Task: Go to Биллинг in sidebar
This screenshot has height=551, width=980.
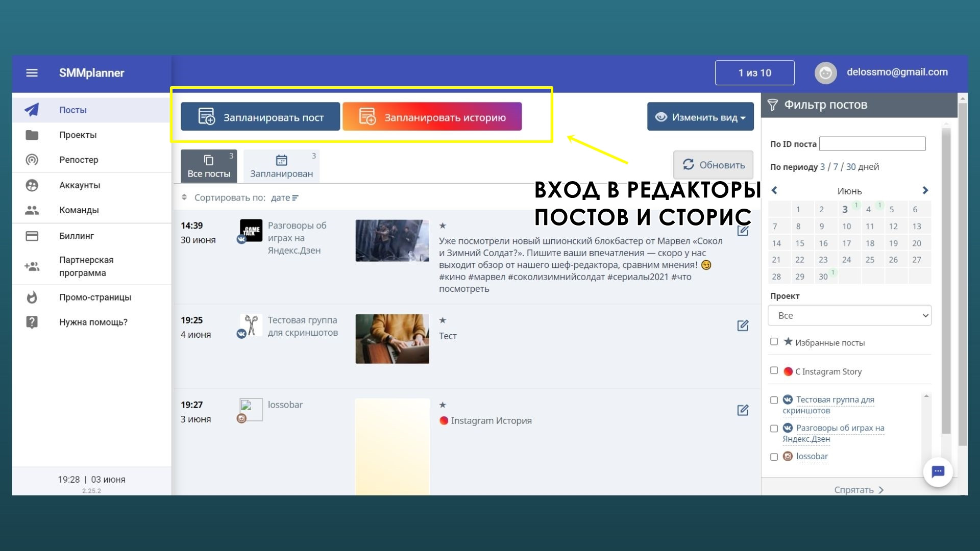Action: tap(92, 236)
